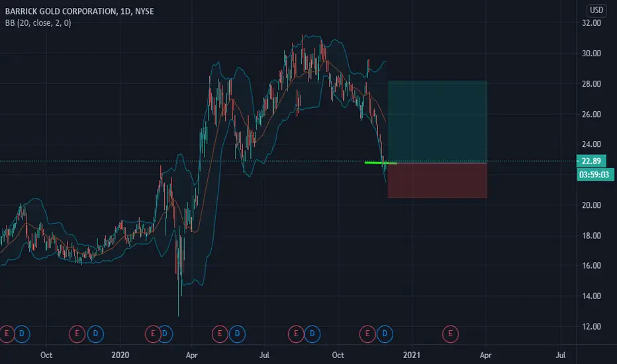Click the 2021 time axis label
This screenshot has height=364, width=617.
tap(412, 355)
